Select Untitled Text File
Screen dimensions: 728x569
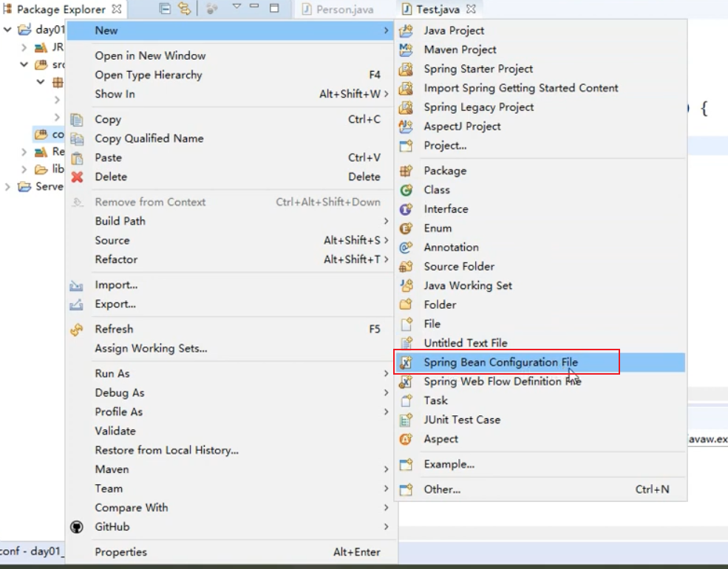pos(540,343)
